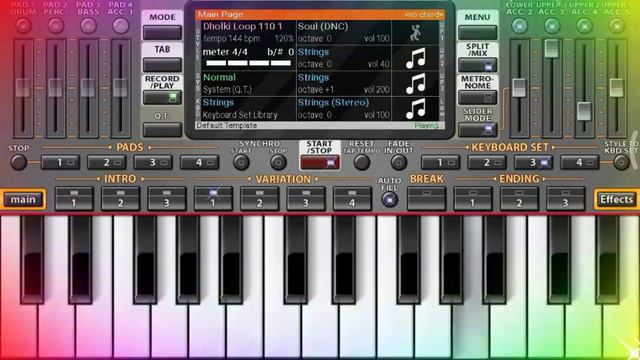The width and height of the screenshot is (640, 360).
Task: Toggle the UPPER 3 ACC. 3 round button
Action: (x=552, y=26)
